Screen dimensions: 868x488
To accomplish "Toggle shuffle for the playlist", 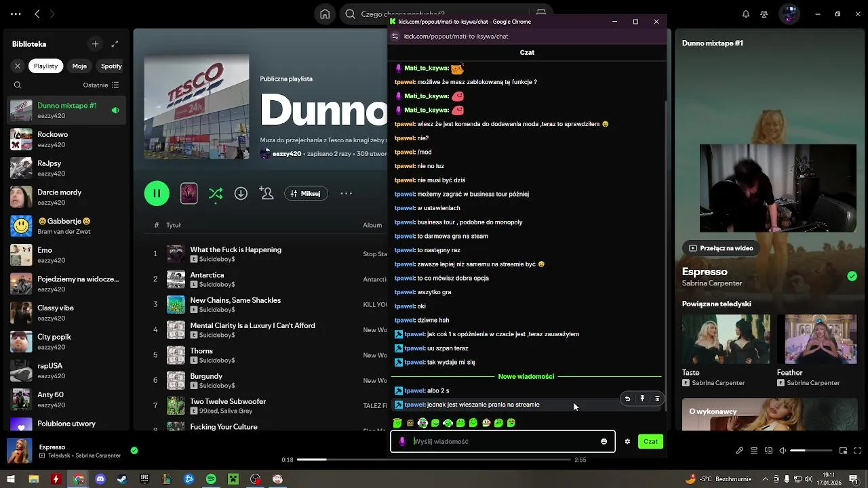I will [x=216, y=193].
